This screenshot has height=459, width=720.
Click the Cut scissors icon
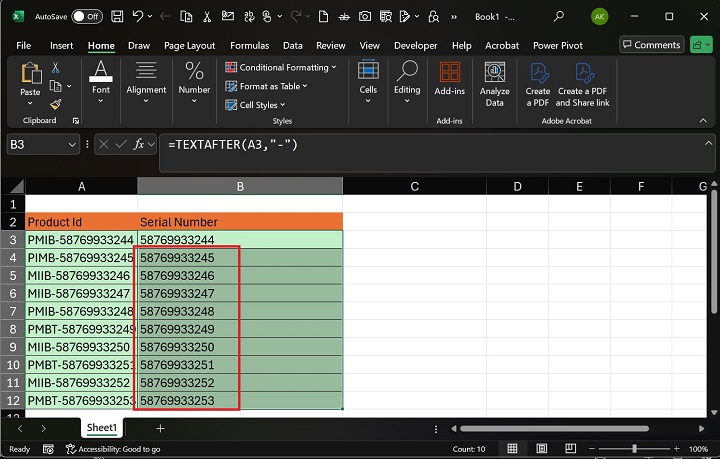click(56, 67)
